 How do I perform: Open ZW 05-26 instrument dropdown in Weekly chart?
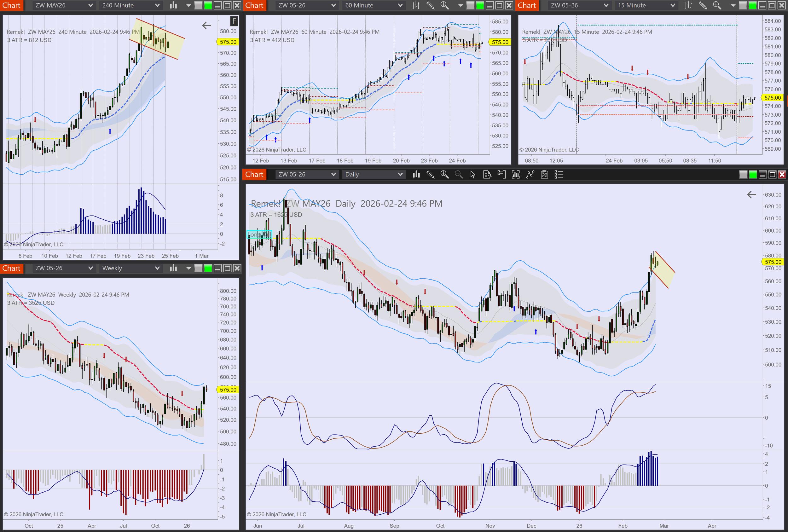tap(64, 268)
